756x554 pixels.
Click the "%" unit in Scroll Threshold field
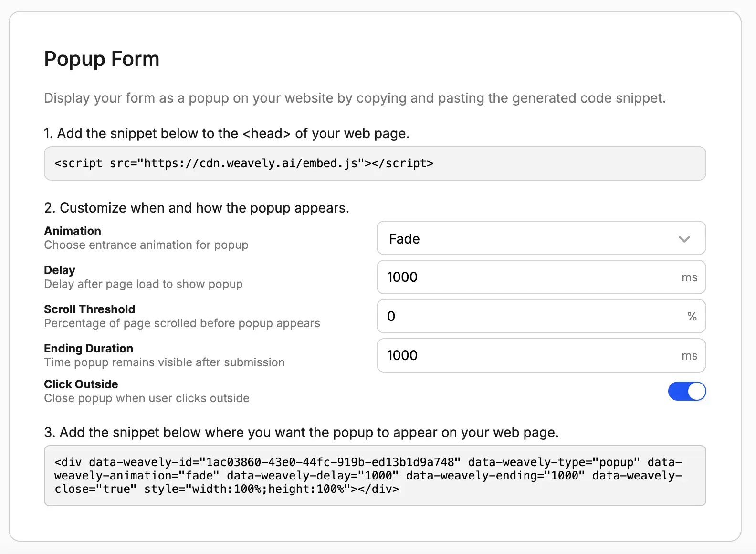point(692,316)
